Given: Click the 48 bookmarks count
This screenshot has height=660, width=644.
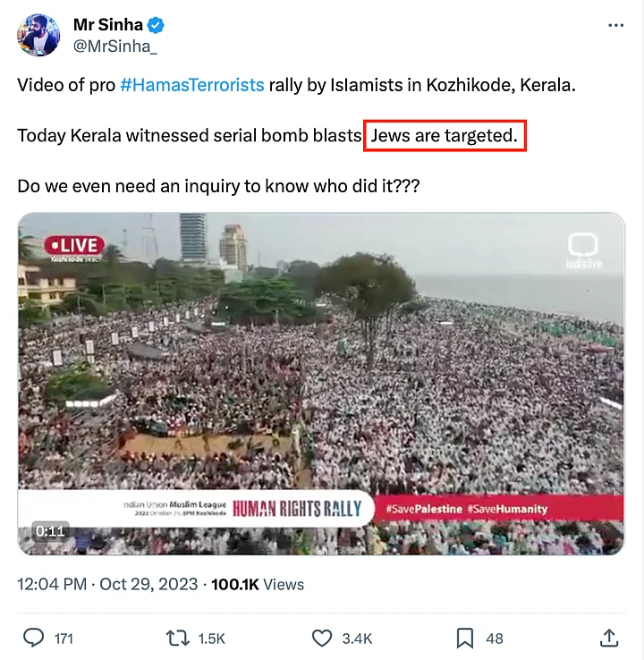Looking at the screenshot, I should [x=495, y=639].
